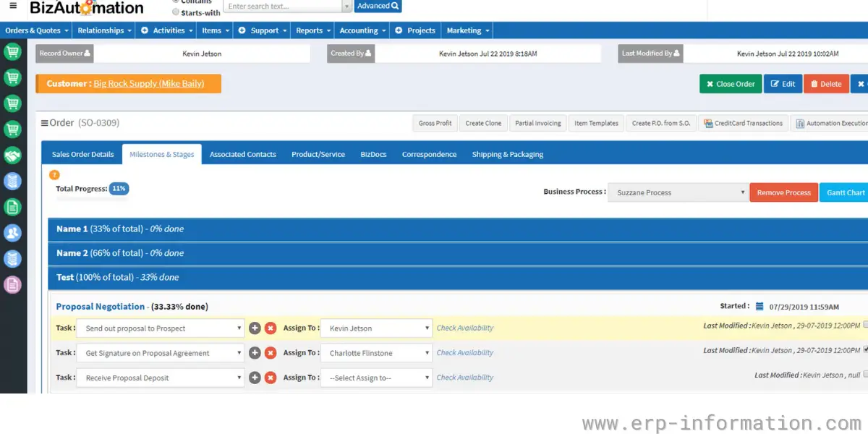The image size is (868, 434).
Task: Remove the Receive Proposal Deposit task
Action: (271, 378)
